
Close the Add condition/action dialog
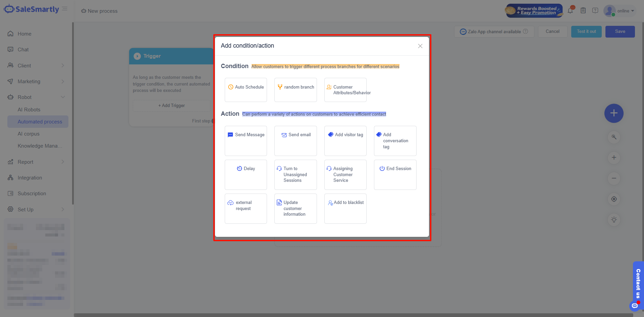(420, 46)
